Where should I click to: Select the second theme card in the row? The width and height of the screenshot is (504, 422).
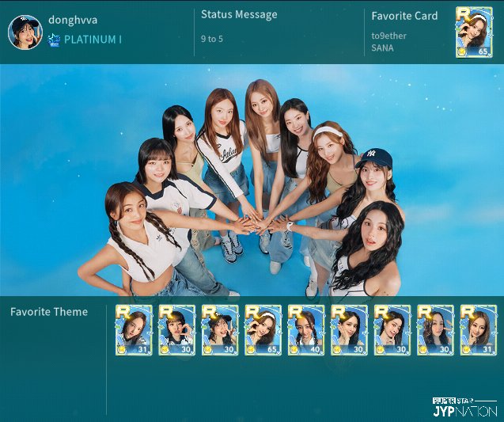[x=176, y=330]
